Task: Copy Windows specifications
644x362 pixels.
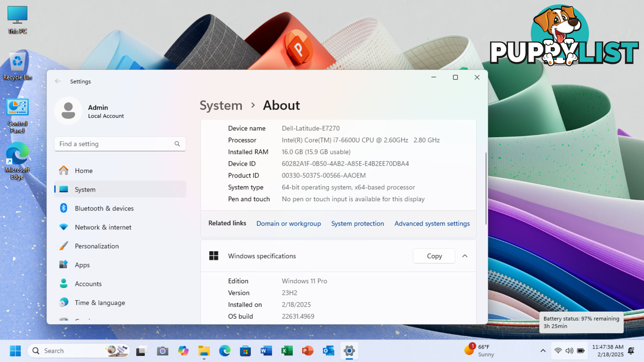Action: pyautogui.click(x=434, y=256)
